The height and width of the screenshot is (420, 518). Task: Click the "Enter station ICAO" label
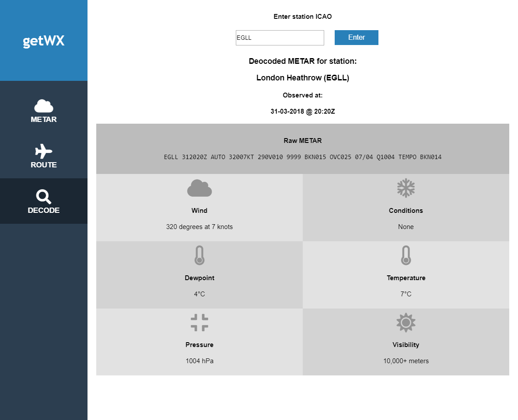[303, 17]
